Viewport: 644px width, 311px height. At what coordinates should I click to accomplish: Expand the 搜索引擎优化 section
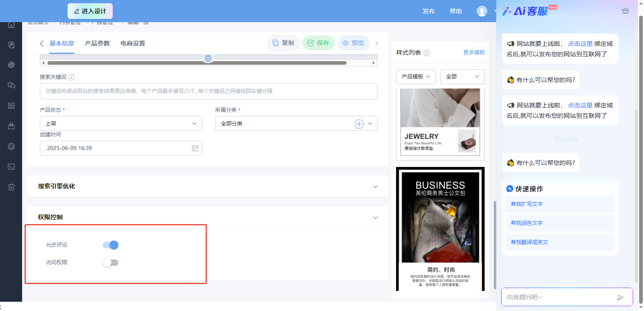[208, 186]
